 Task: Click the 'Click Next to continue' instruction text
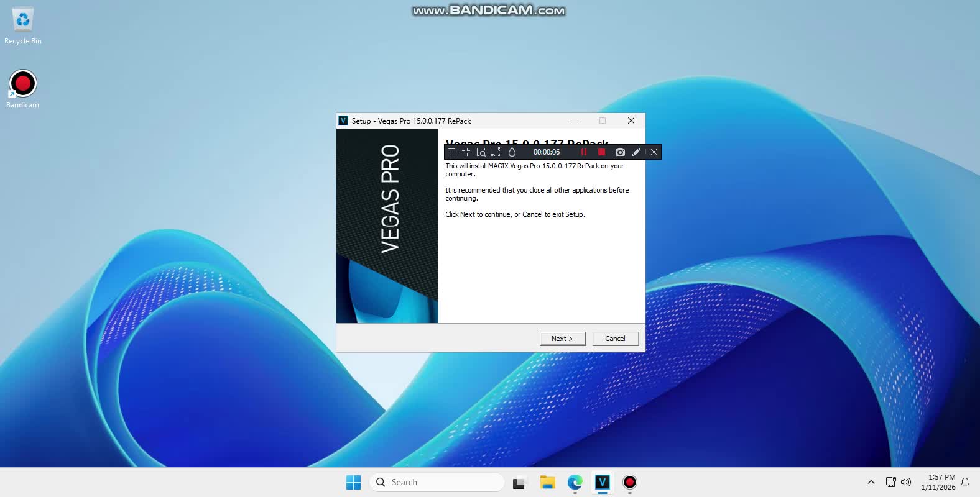click(515, 214)
